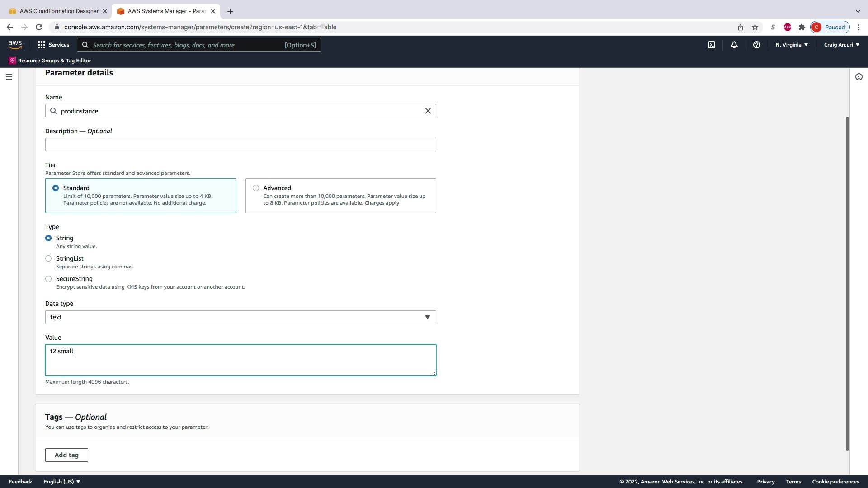Open the notifications bell icon
The height and width of the screenshot is (488, 868).
pyautogui.click(x=734, y=45)
